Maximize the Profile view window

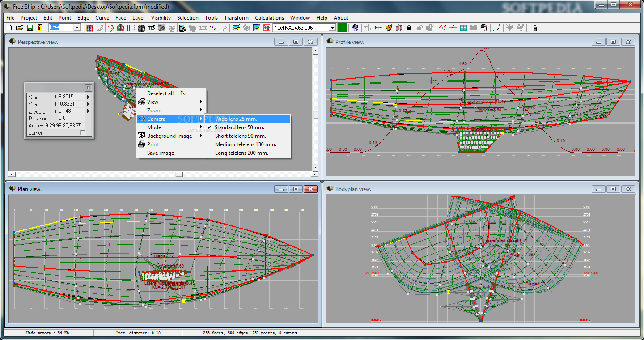pyautogui.click(x=613, y=42)
